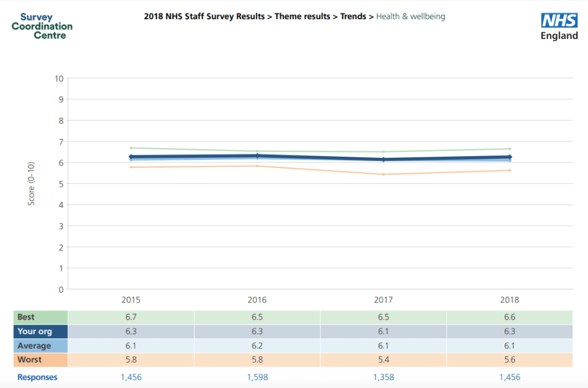Click the 2018 NHS Staff Survey Results breadcrumb
The image size is (588, 388).
point(204,16)
